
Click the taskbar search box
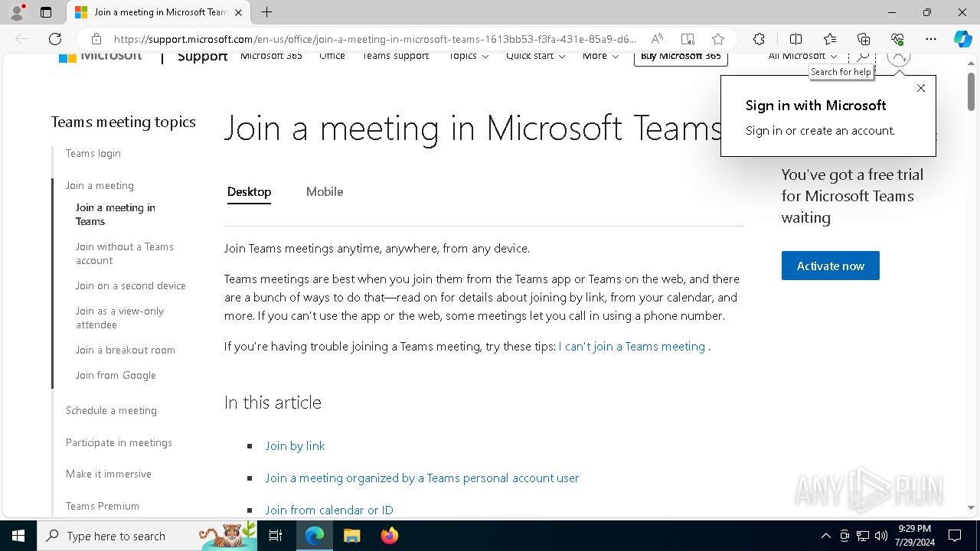point(148,536)
